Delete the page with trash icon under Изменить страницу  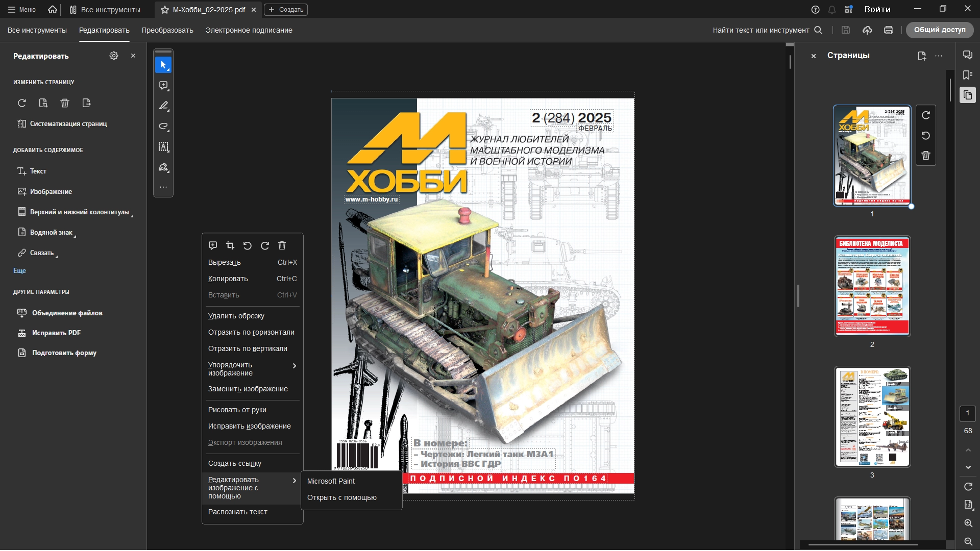[65, 103]
